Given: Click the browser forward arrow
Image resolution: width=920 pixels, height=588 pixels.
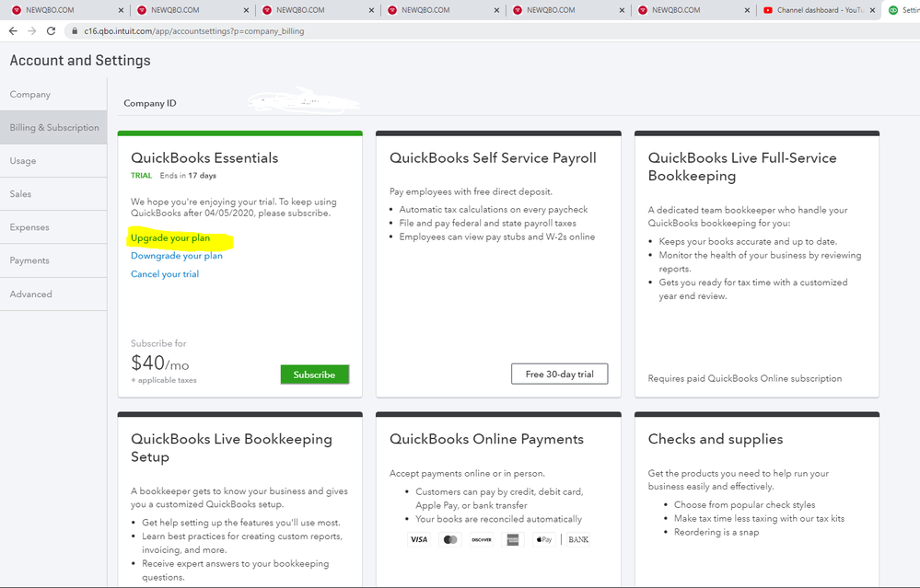Looking at the screenshot, I should tap(31, 31).
